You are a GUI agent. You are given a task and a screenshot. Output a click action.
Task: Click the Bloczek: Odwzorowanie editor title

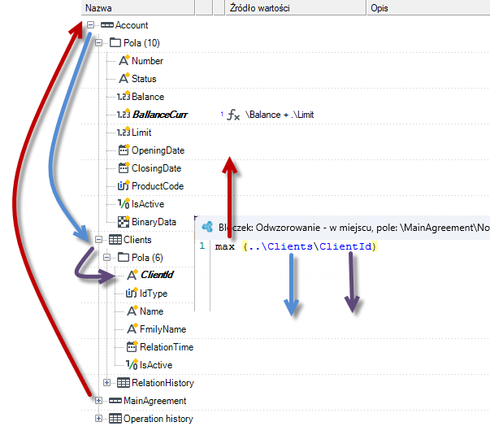353,228
